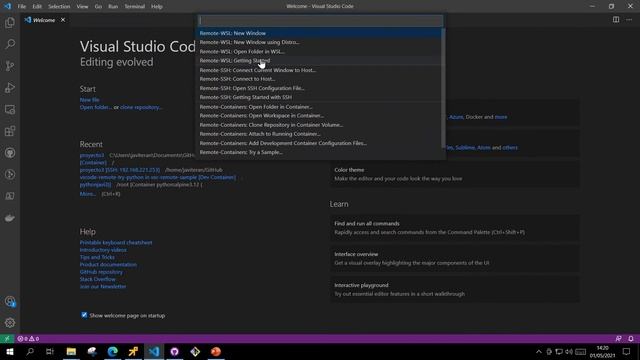Click the feedback icon in status bar
640x360 pixels.
point(618,339)
